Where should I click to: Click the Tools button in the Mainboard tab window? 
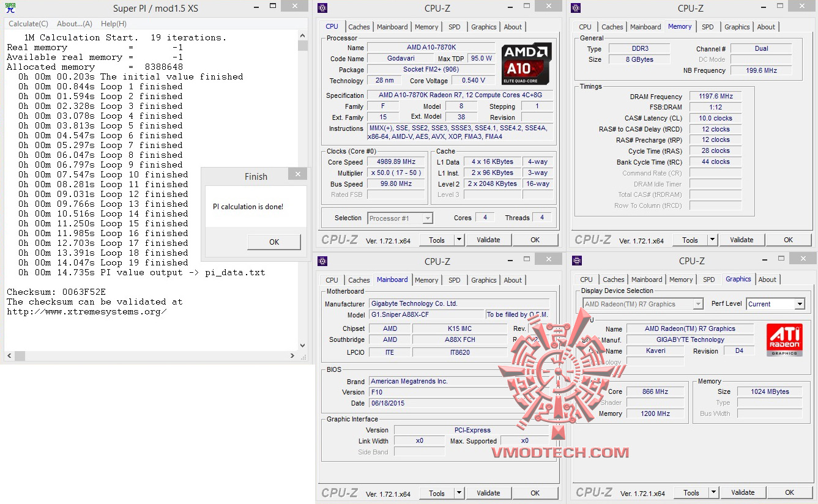[437, 493]
